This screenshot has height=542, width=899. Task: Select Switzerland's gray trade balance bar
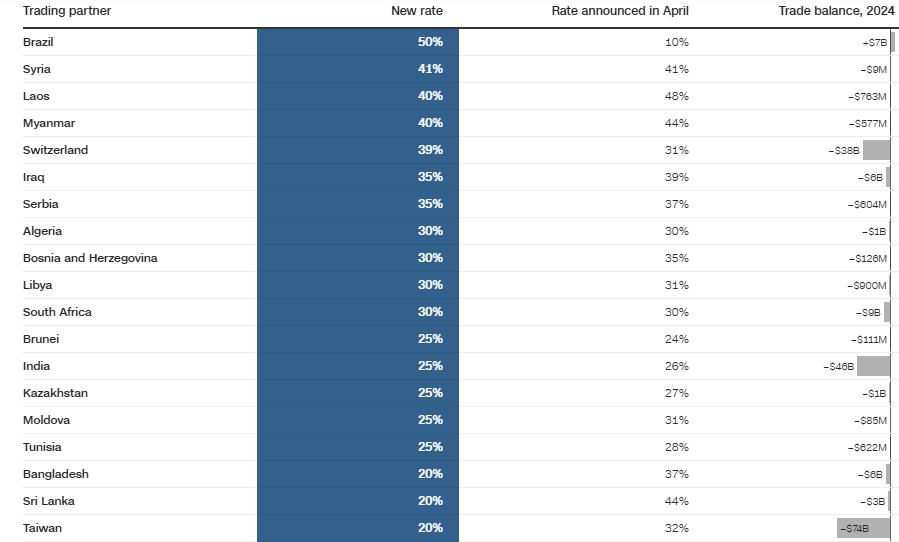[876, 150]
